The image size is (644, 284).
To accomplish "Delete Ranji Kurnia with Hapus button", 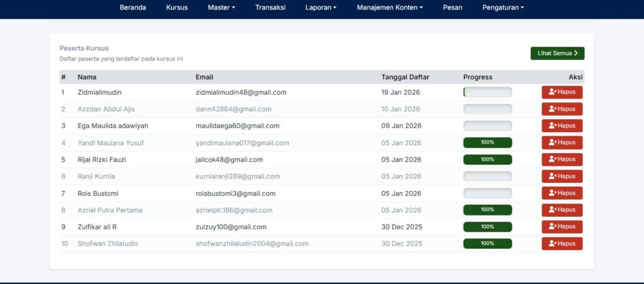I will point(562,177).
